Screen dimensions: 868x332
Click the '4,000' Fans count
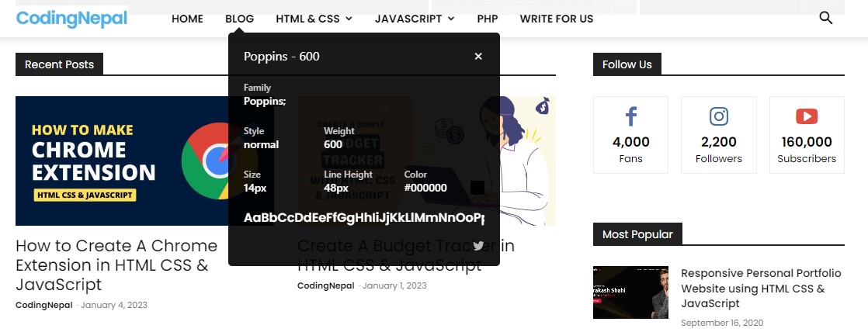(x=630, y=142)
